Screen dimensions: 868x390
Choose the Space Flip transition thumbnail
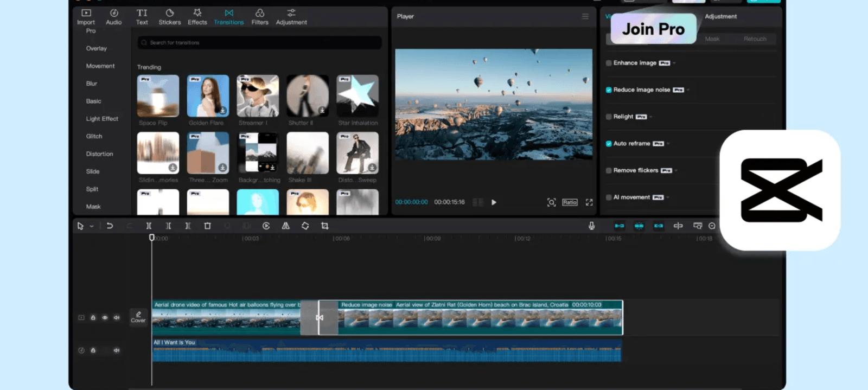[x=158, y=96]
